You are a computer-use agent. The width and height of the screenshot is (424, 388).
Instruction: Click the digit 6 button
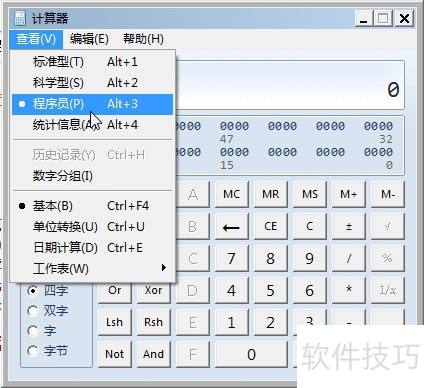(310, 290)
